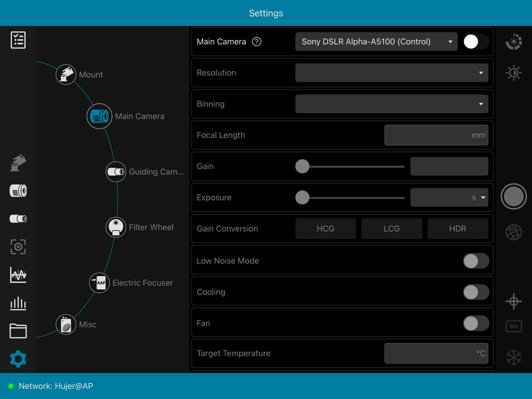Open the Exposure seconds unit dropdown

tap(479, 198)
